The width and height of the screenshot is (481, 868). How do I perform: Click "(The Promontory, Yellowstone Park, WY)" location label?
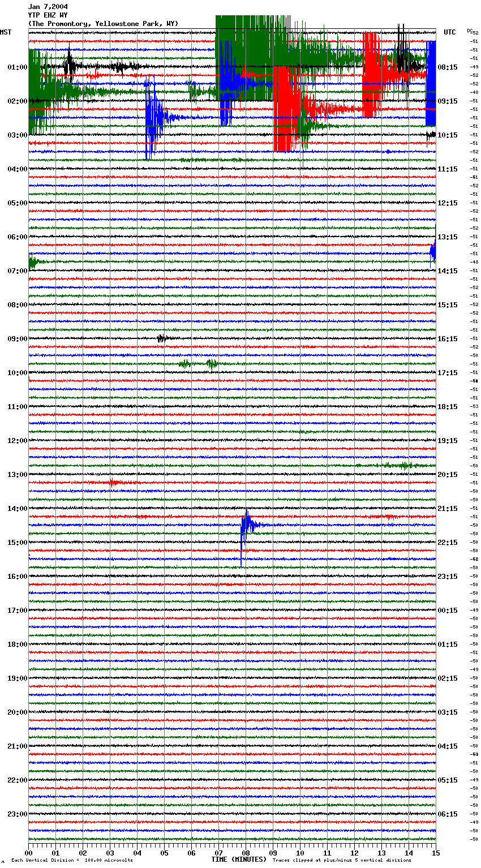(x=103, y=24)
